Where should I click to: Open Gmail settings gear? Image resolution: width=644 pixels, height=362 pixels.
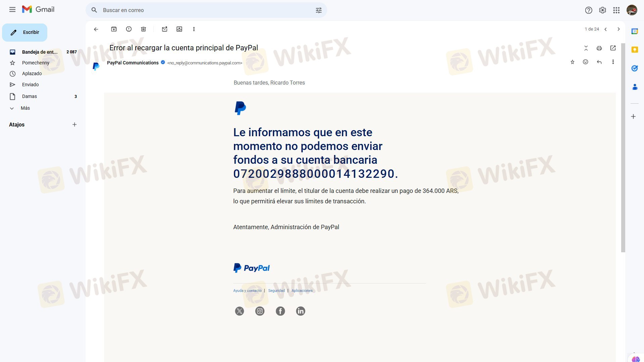(x=602, y=10)
